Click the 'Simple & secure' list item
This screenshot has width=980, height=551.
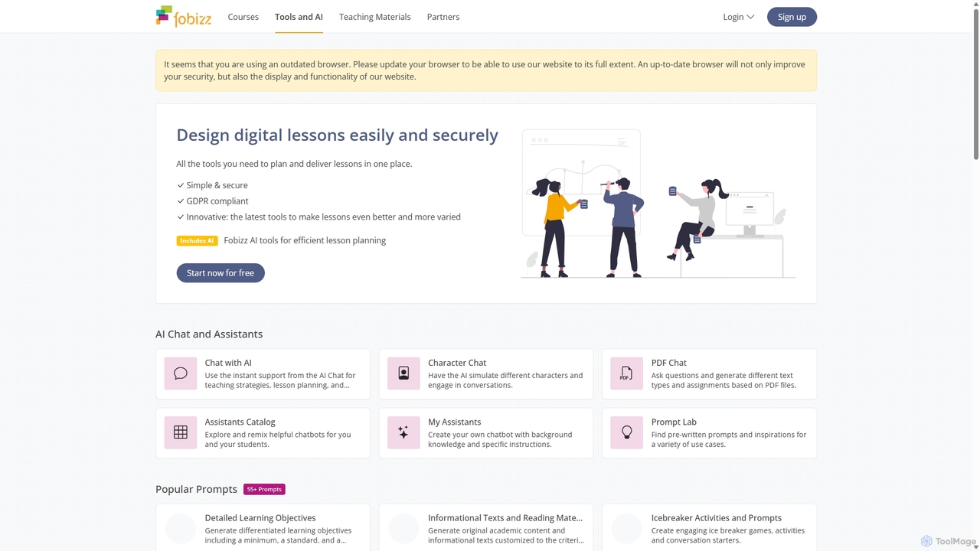(217, 185)
